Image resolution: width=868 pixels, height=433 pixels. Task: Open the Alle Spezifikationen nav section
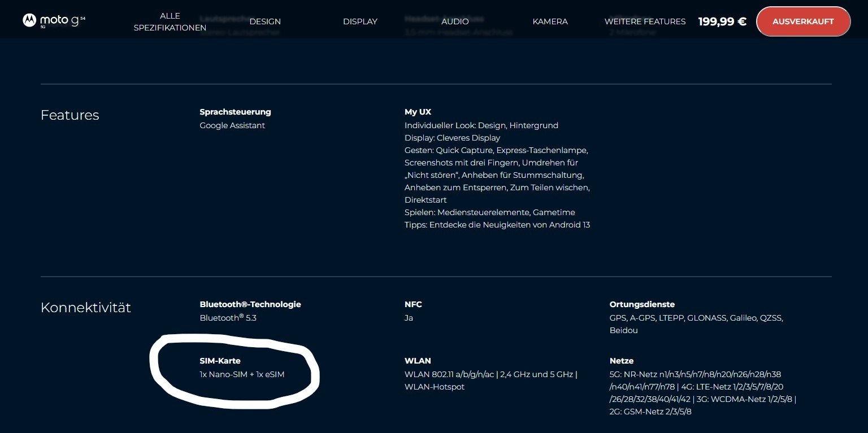click(170, 21)
